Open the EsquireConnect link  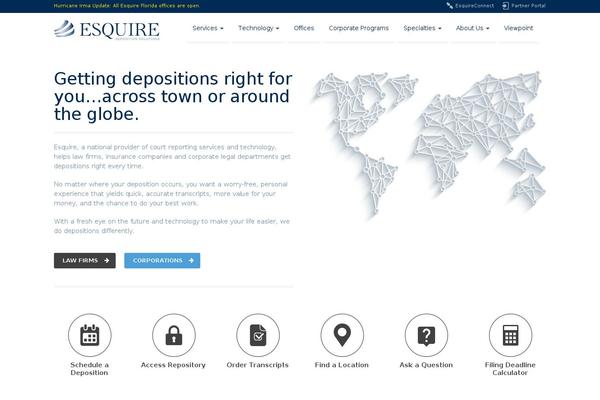[x=474, y=6]
